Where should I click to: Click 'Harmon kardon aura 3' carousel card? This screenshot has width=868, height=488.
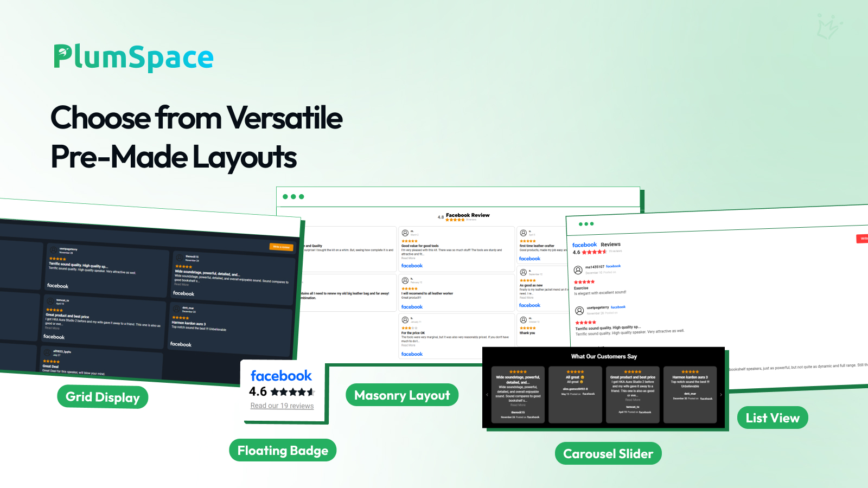tap(690, 395)
